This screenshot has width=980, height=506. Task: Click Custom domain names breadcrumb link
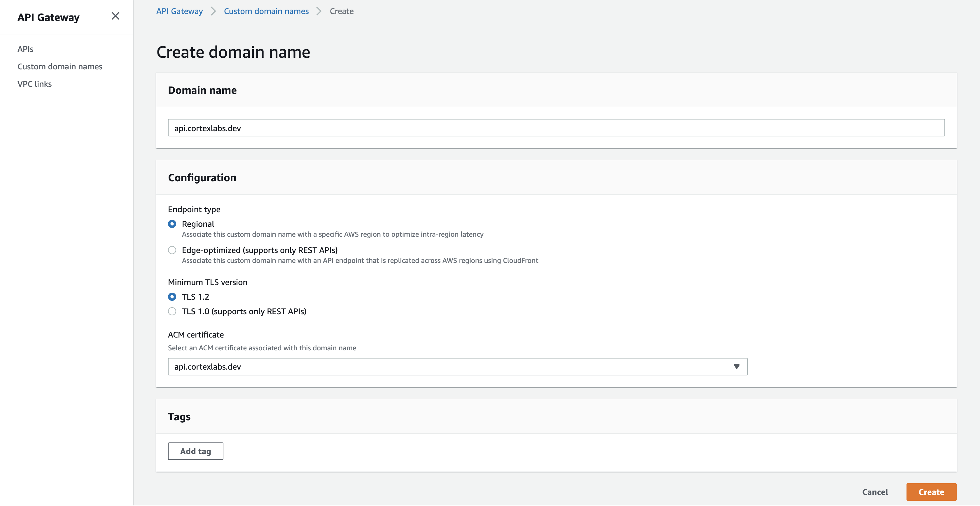[266, 11]
